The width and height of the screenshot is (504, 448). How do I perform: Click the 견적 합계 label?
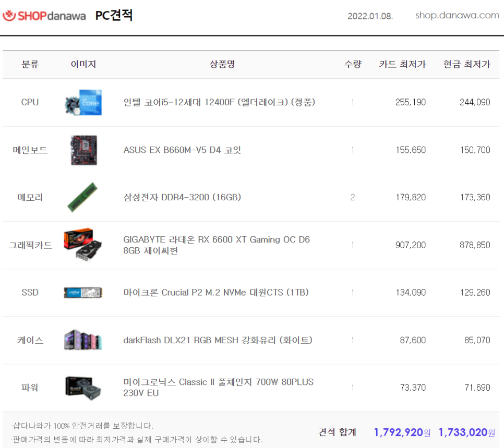(x=337, y=432)
